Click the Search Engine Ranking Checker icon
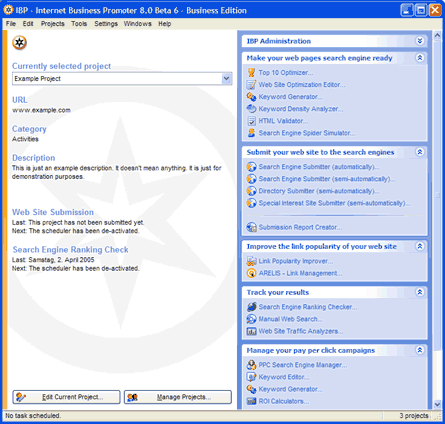 [x=251, y=307]
